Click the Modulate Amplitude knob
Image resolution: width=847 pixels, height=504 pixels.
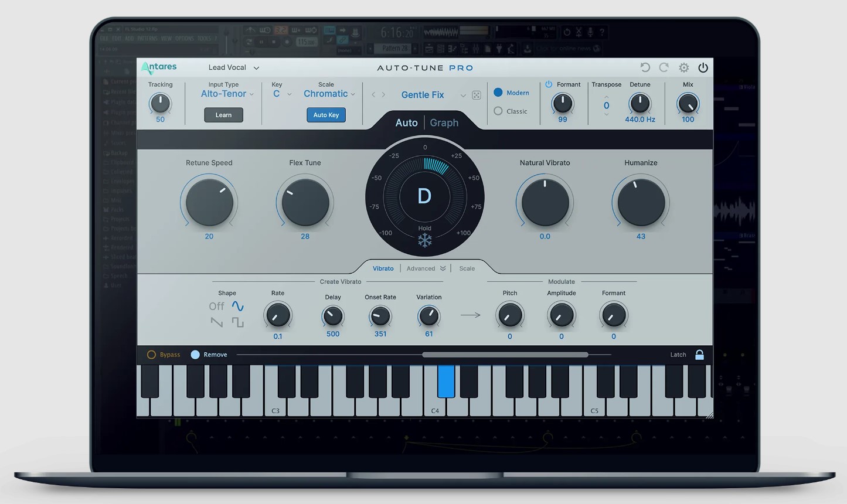(562, 315)
